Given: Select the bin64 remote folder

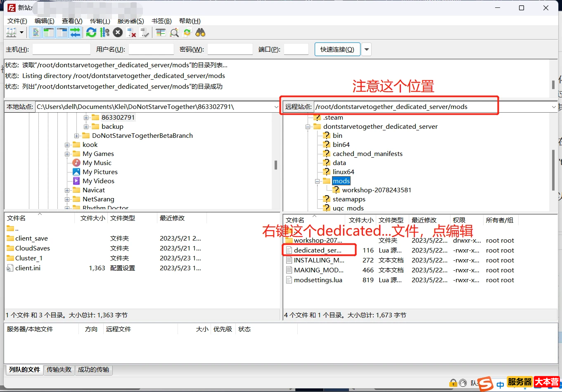Looking at the screenshot, I should click(341, 145).
